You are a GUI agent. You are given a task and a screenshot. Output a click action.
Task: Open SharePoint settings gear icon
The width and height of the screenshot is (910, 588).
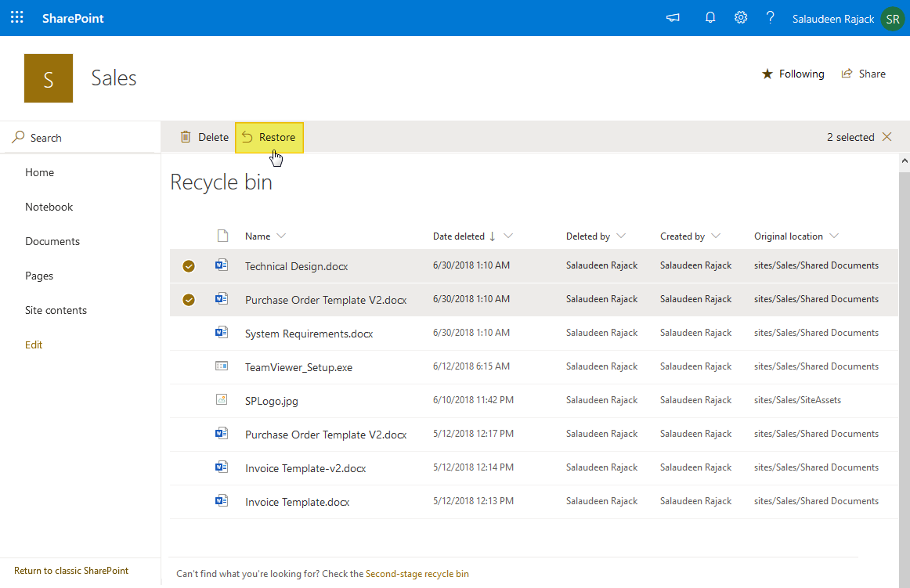(x=740, y=16)
